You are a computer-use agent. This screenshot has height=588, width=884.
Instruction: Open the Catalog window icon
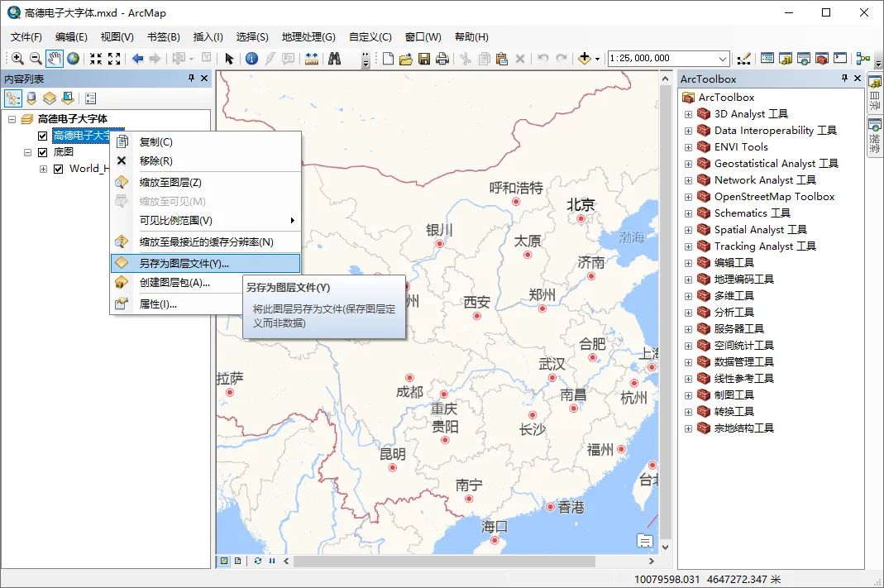786,58
